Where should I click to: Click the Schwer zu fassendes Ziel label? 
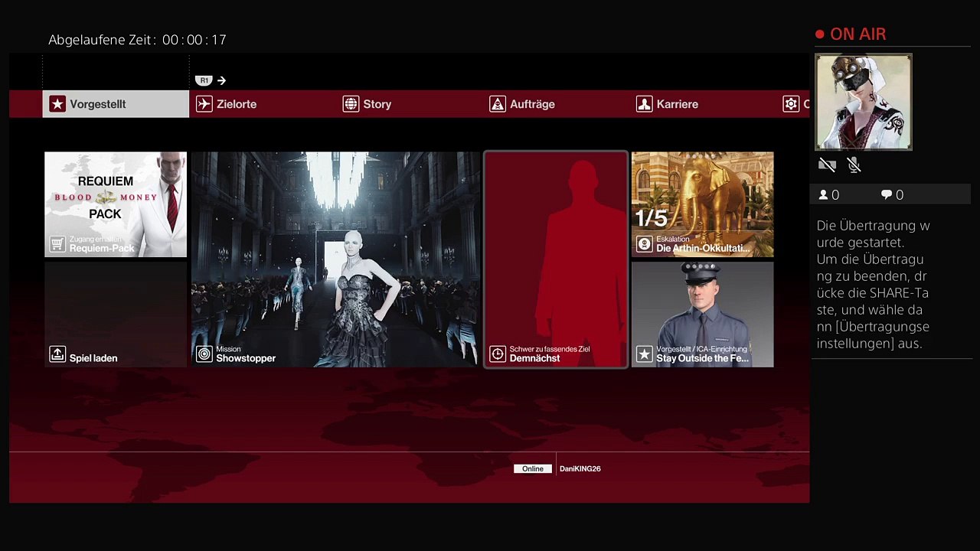550,349
